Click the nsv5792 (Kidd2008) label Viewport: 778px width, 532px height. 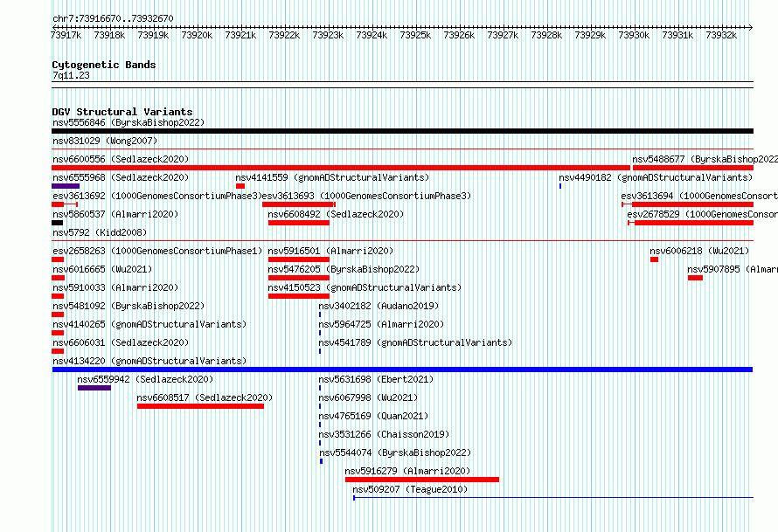[x=100, y=232]
